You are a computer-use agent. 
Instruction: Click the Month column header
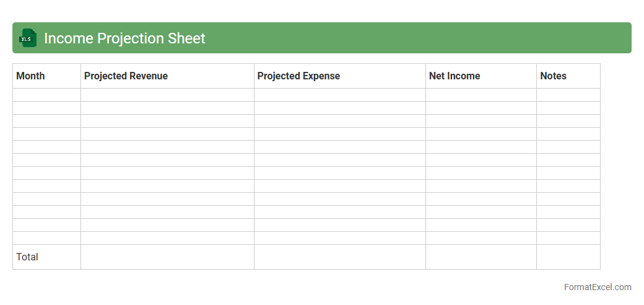pos(30,76)
